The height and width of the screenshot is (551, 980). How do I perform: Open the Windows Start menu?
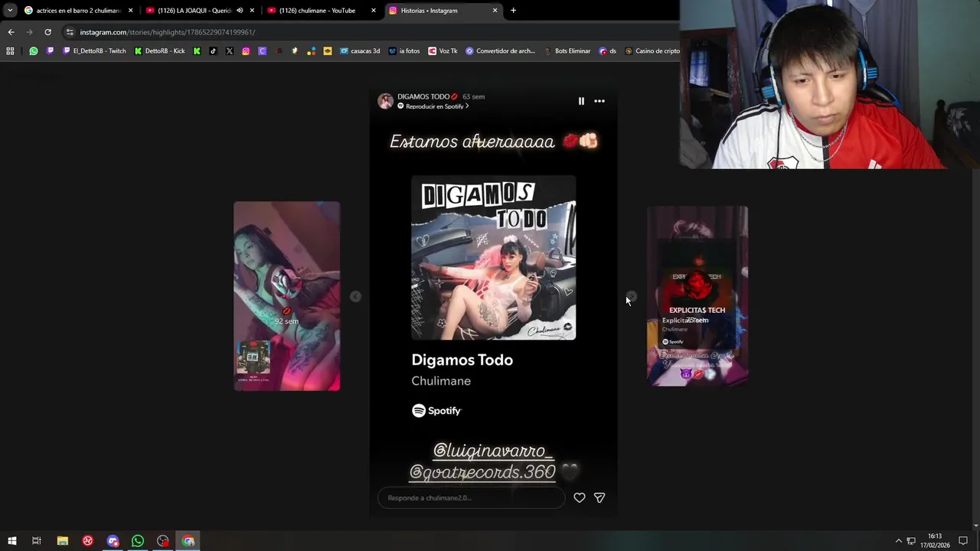coord(11,541)
